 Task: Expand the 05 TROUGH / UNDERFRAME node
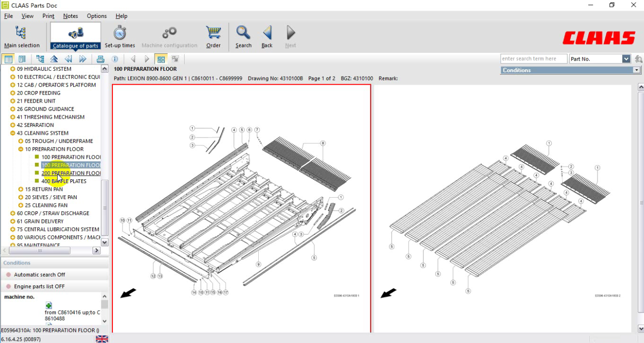tap(21, 141)
